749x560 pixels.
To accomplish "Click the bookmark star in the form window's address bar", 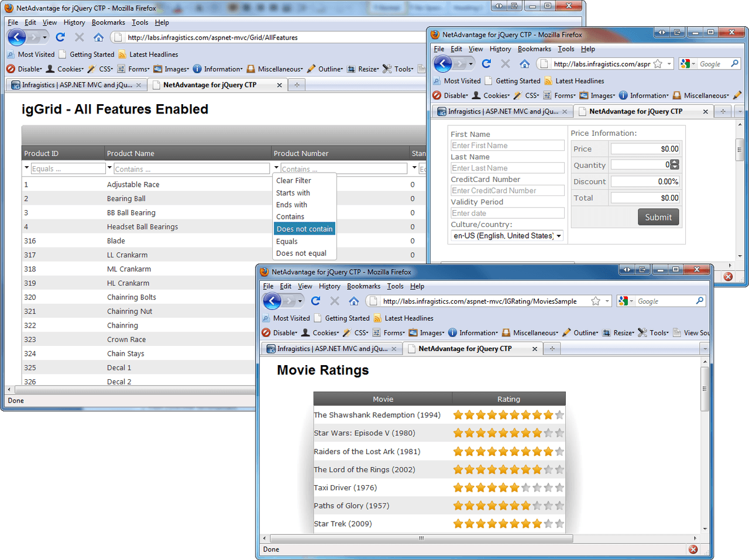I will [658, 64].
